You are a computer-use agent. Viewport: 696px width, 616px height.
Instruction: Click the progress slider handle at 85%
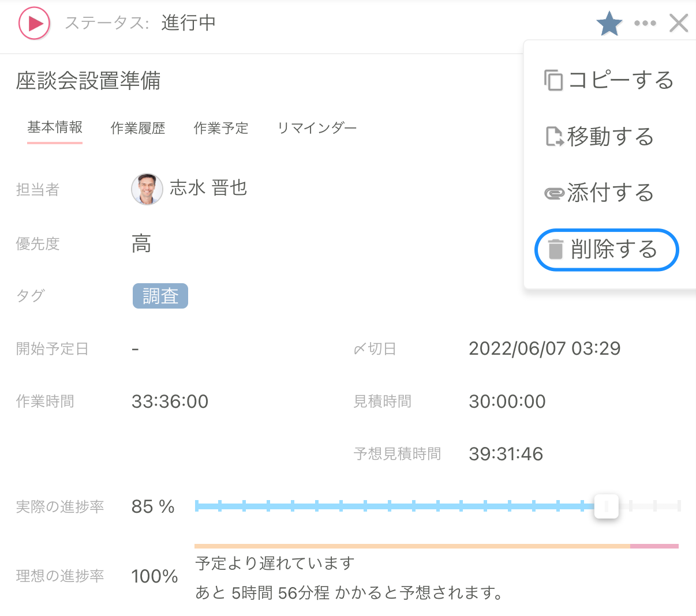point(607,506)
